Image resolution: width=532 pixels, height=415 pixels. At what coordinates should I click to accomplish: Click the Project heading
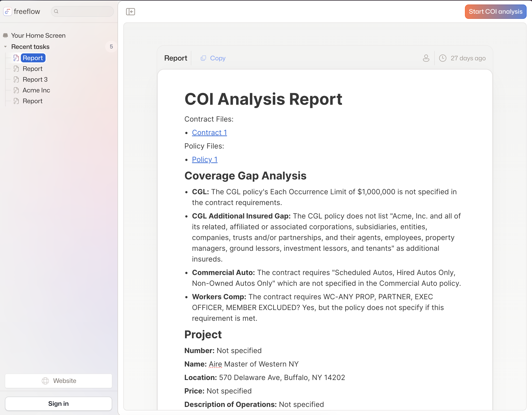(203, 334)
